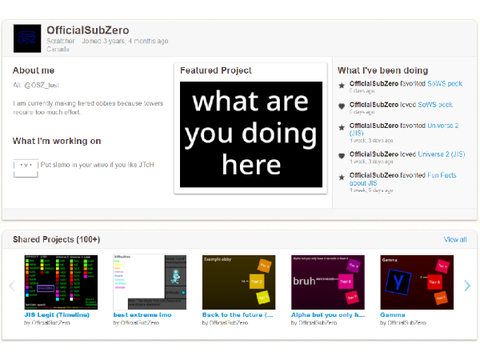Click the Gamma project title link
The width and height of the screenshot is (480, 360).
tap(393, 315)
